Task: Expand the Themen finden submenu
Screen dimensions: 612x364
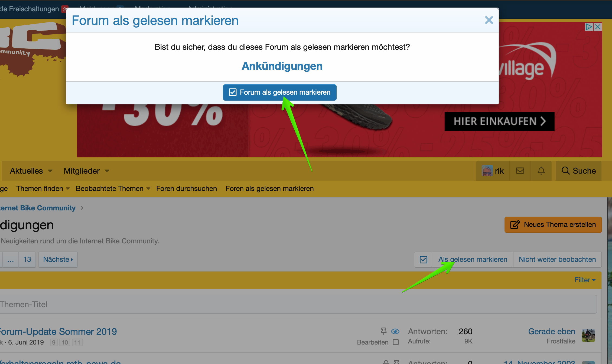Action: [68, 189]
